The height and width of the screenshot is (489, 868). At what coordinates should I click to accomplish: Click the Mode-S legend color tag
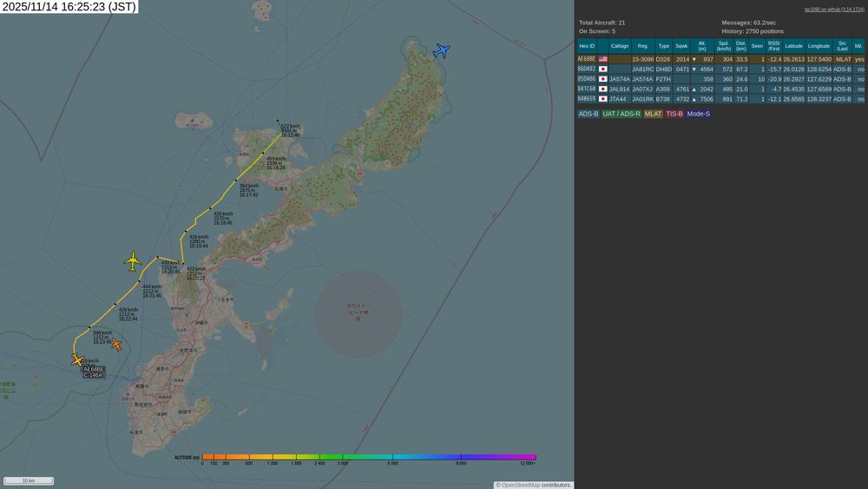(698, 114)
